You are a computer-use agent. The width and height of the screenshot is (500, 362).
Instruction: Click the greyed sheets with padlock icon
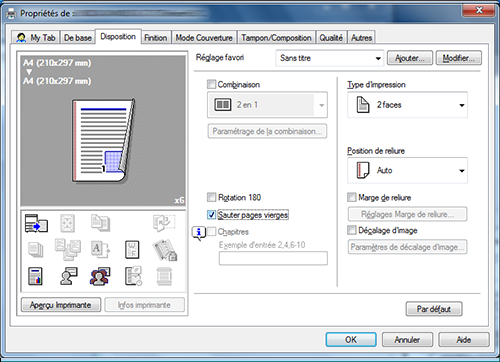point(165,250)
